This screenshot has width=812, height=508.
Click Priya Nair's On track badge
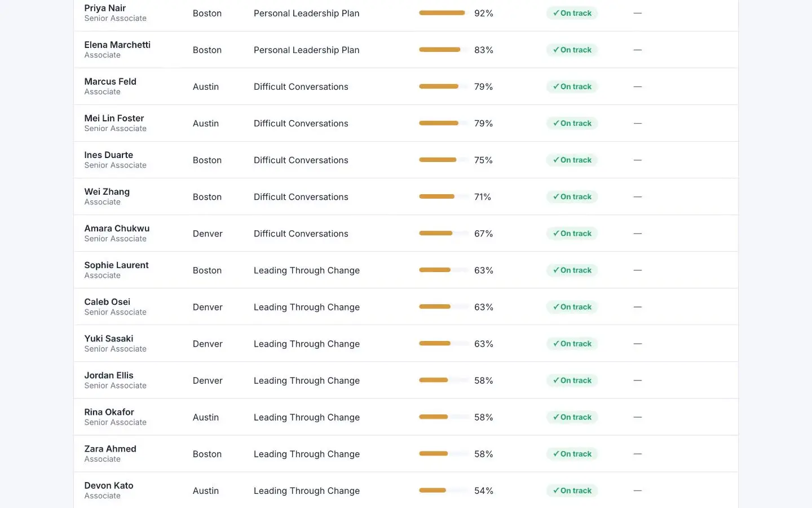572,13
